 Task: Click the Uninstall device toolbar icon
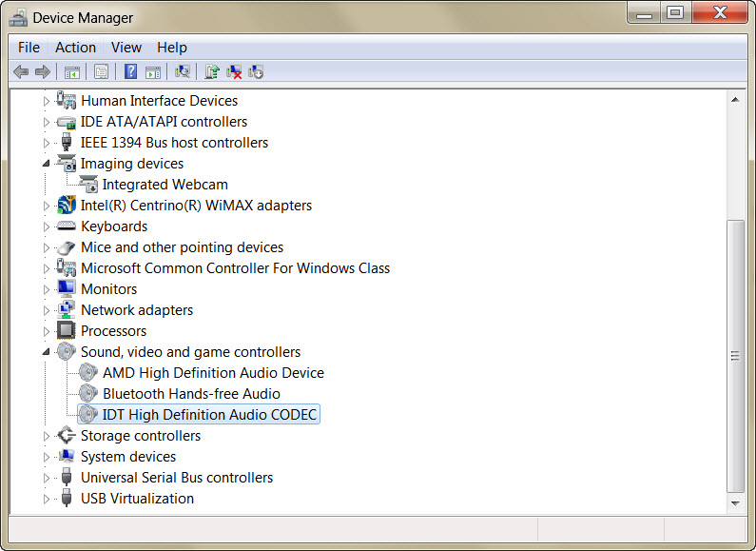point(234,71)
